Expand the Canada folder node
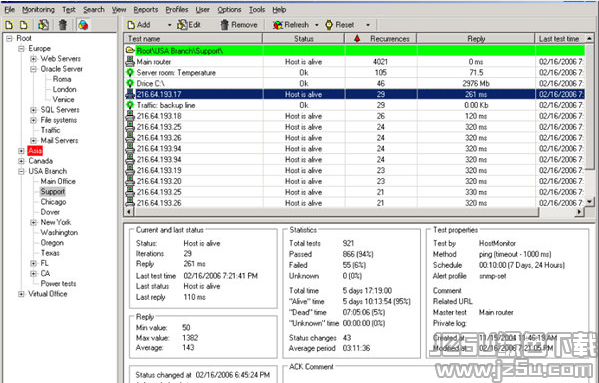599x383 pixels. 21,161
